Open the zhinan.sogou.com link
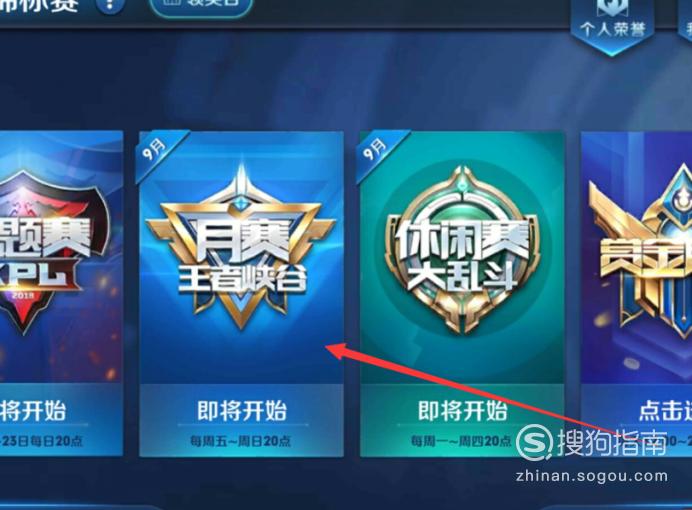This screenshot has height=510, width=692. click(591, 476)
